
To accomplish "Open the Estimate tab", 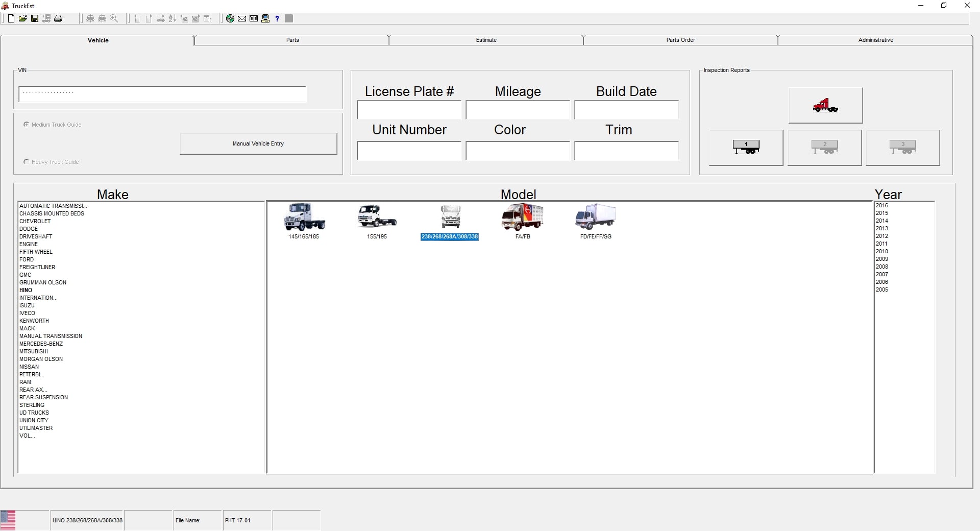I will [486, 40].
